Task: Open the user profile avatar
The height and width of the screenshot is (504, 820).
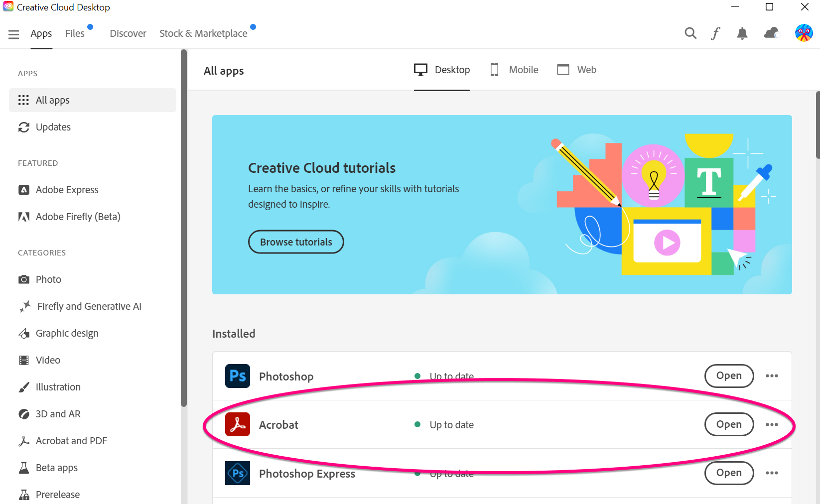Action: 803,33
